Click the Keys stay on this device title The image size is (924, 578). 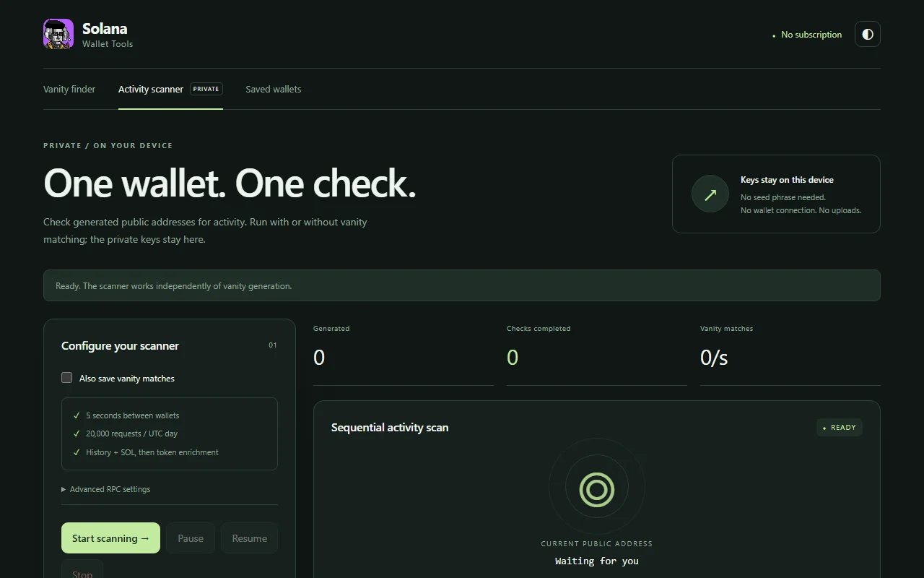[x=787, y=180]
